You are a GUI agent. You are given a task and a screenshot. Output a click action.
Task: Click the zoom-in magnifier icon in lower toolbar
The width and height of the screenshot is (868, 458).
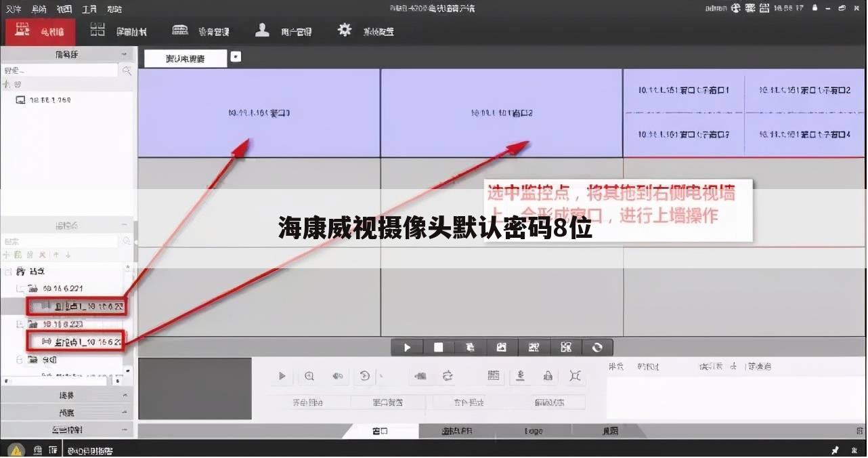pos(309,376)
